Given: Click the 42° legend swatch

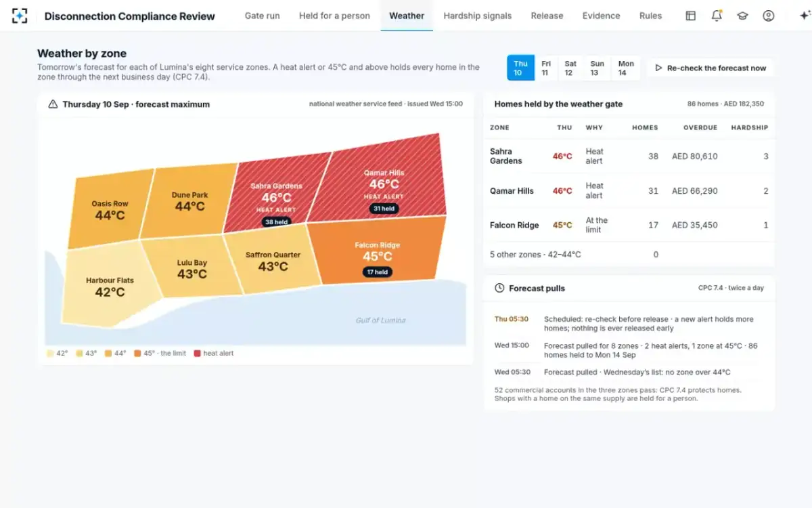Looking at the screenshot, I should pos(50,353).
